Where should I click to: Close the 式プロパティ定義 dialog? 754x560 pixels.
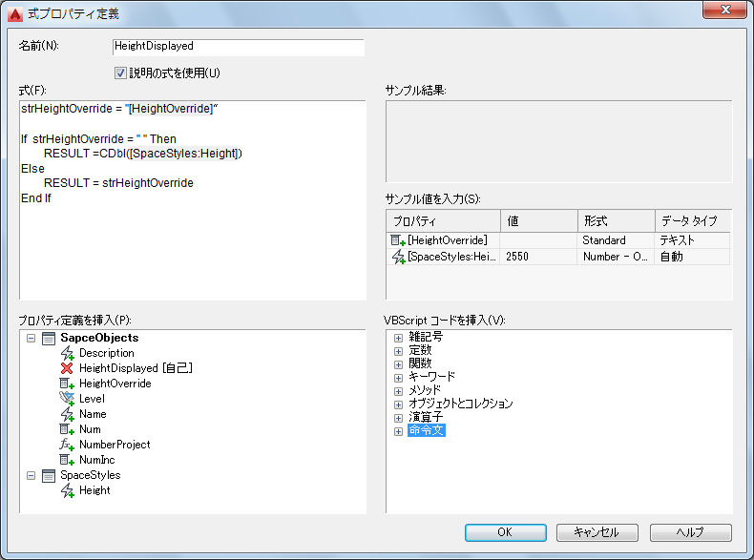(x=725, y=10)
